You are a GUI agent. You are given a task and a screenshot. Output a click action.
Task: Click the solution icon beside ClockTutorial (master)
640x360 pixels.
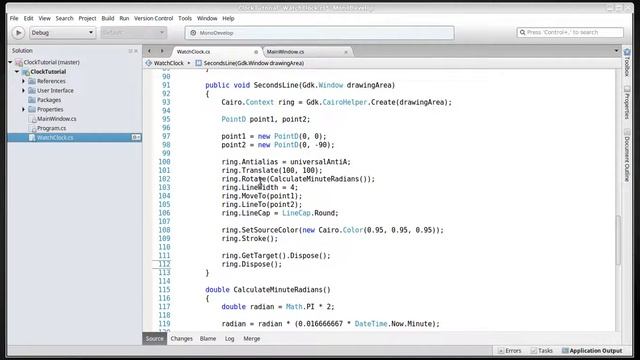pos(19,62)
